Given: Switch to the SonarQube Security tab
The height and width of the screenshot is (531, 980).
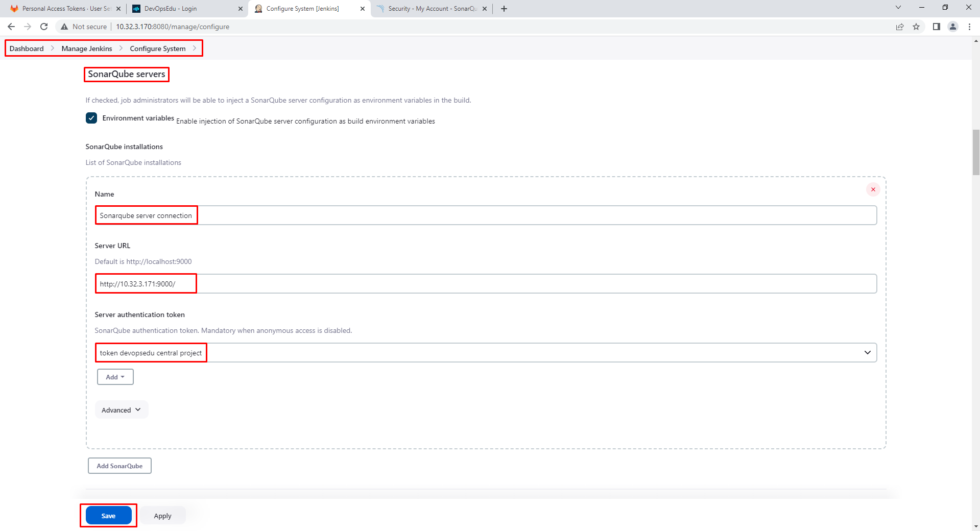Looking at the screenshot, I should (x=432, y=9).
